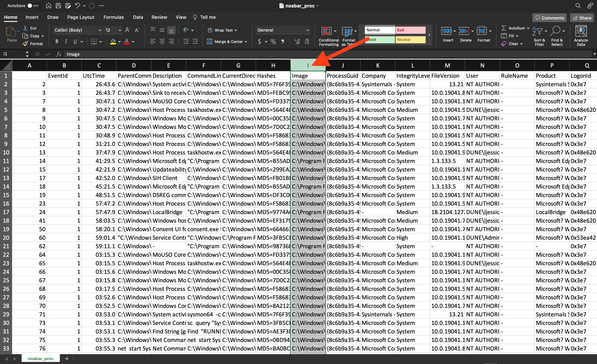Apply red font color

pyautogui.click(x=126, y=42)
